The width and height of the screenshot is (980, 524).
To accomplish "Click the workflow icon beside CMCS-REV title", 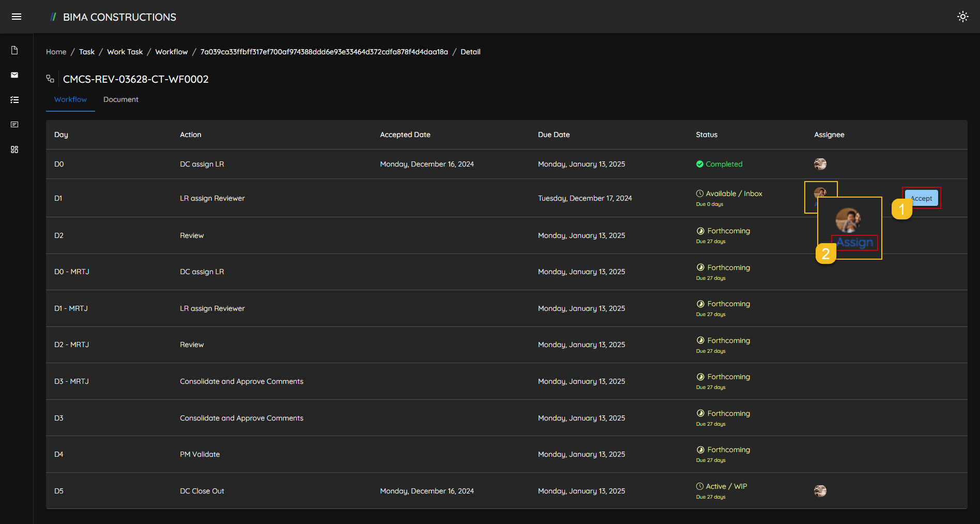I will pos(50,79).
